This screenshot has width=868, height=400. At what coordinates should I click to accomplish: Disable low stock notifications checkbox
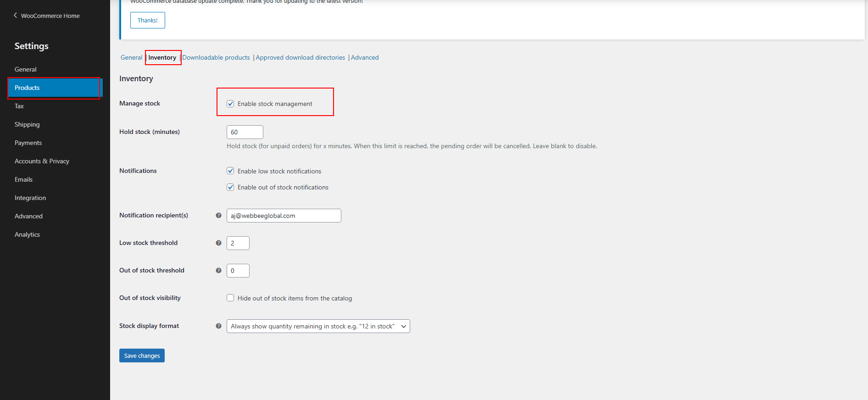tap(230, 171)
